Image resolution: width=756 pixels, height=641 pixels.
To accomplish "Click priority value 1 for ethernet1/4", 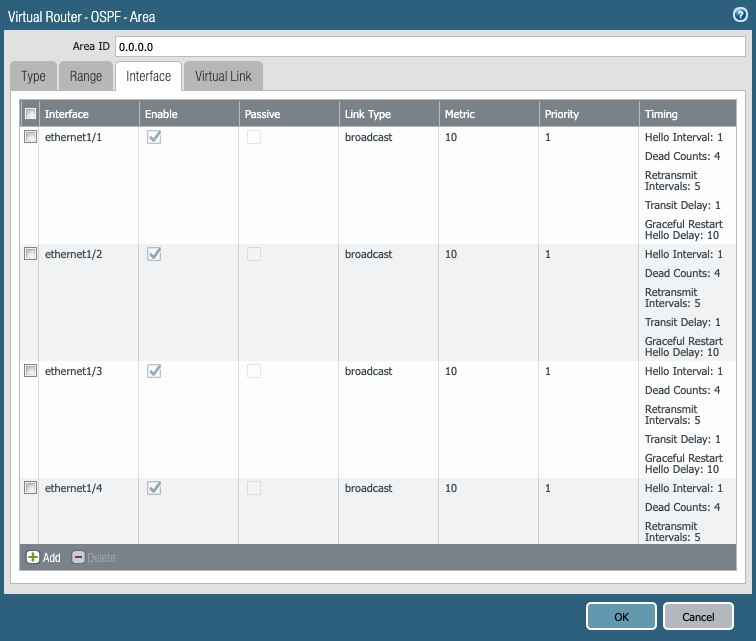I will tap(548, 488).
